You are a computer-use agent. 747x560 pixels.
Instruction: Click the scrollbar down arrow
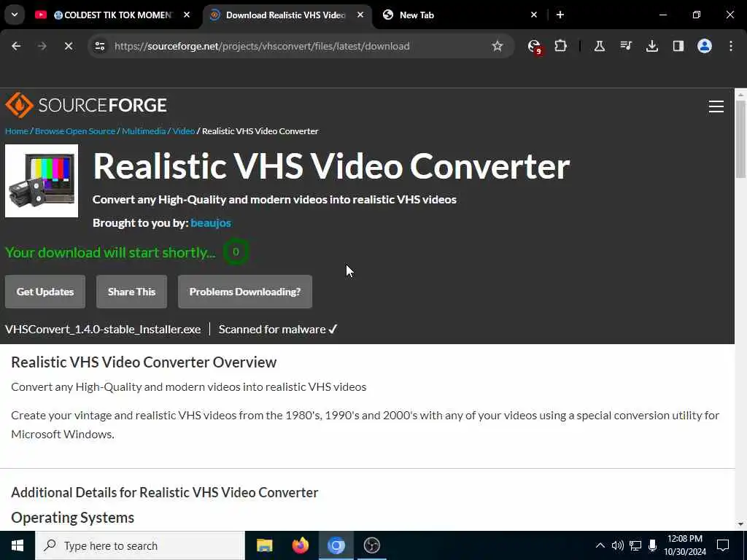click(x=740, y=524)
